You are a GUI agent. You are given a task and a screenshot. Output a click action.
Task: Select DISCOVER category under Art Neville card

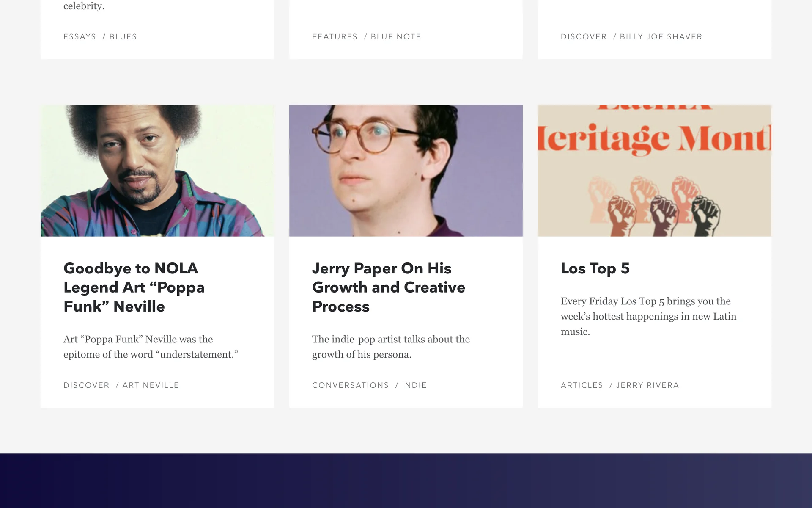click(x=86, y=385)
